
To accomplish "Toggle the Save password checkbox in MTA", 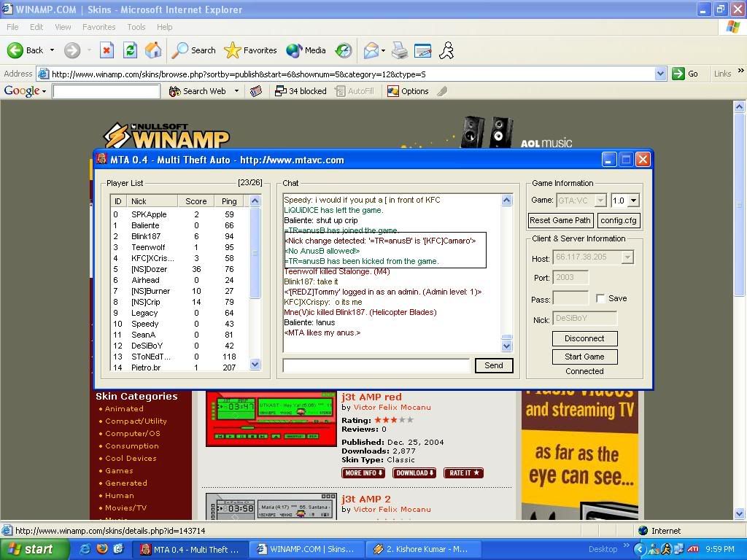I will point(600,298).
